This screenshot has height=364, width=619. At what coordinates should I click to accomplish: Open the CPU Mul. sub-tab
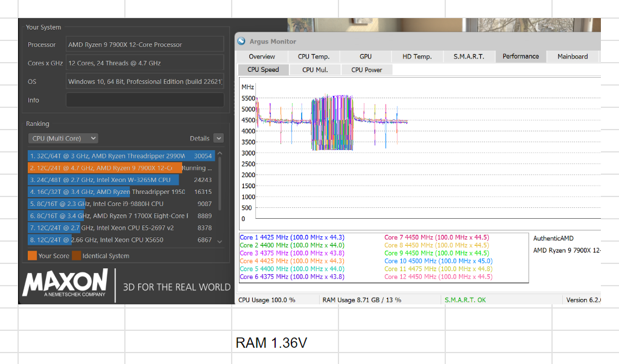pyautogui.click(x=315, y=70)
